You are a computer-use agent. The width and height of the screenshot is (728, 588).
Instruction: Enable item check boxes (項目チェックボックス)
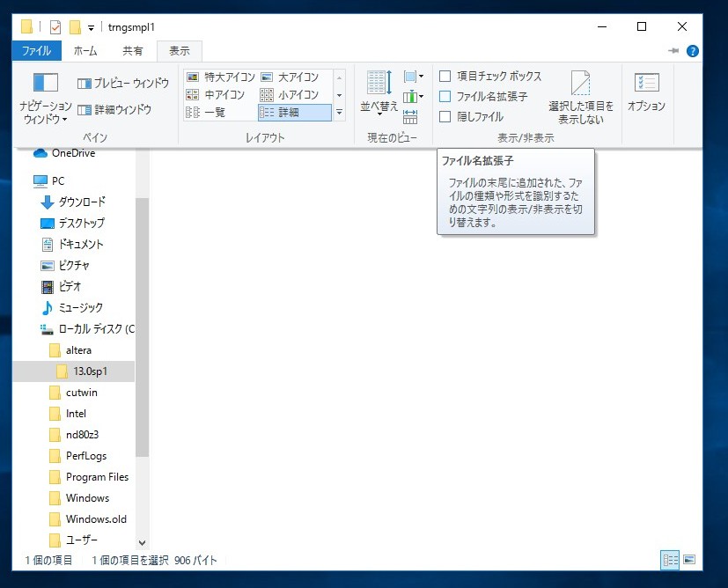click(x=490, y=76)
